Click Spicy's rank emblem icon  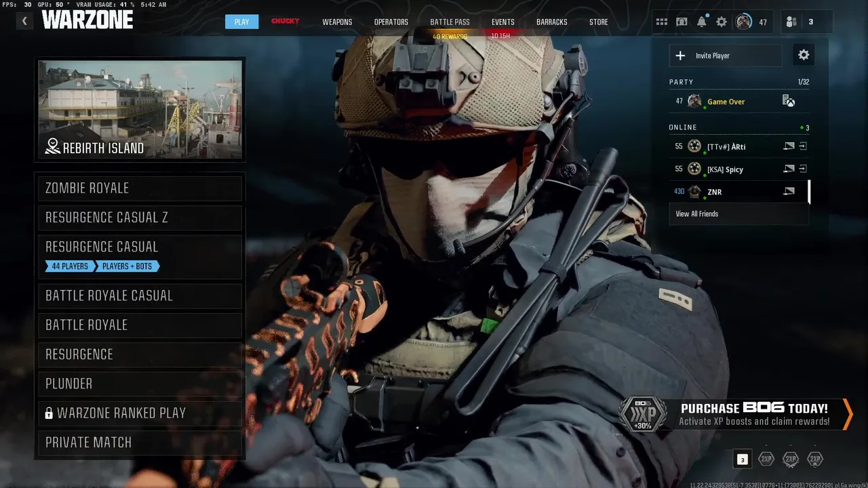coord(694,169)
